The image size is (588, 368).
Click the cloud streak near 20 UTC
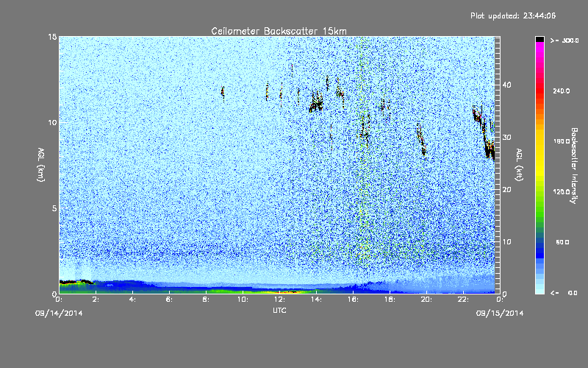[x=421, y=139]
